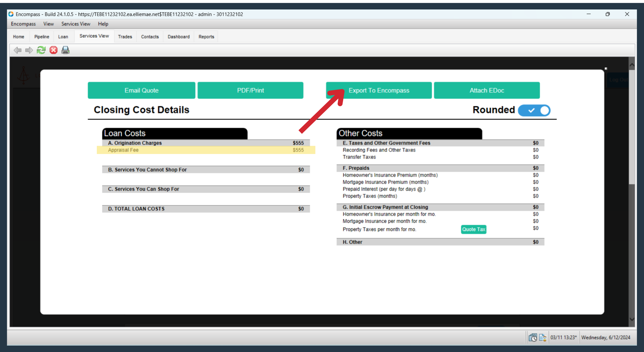Open the Help menu
The image size is (644, 352).
[x=103, y=24]
